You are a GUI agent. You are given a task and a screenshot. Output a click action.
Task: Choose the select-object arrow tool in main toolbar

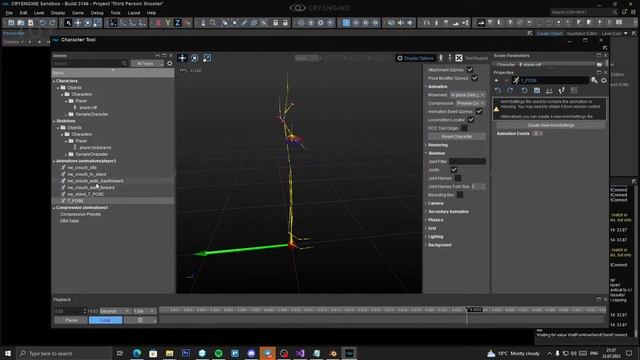tap(68, 23)
